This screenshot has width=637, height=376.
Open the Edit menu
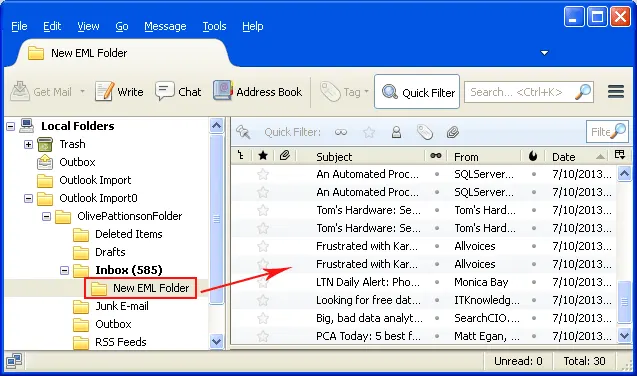point(52,26)
